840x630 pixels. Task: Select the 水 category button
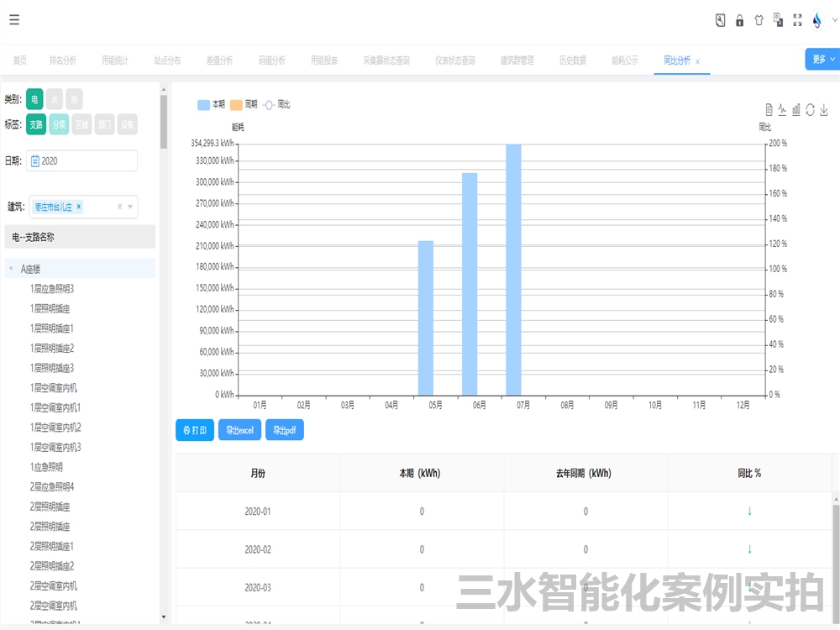(55, 98)
